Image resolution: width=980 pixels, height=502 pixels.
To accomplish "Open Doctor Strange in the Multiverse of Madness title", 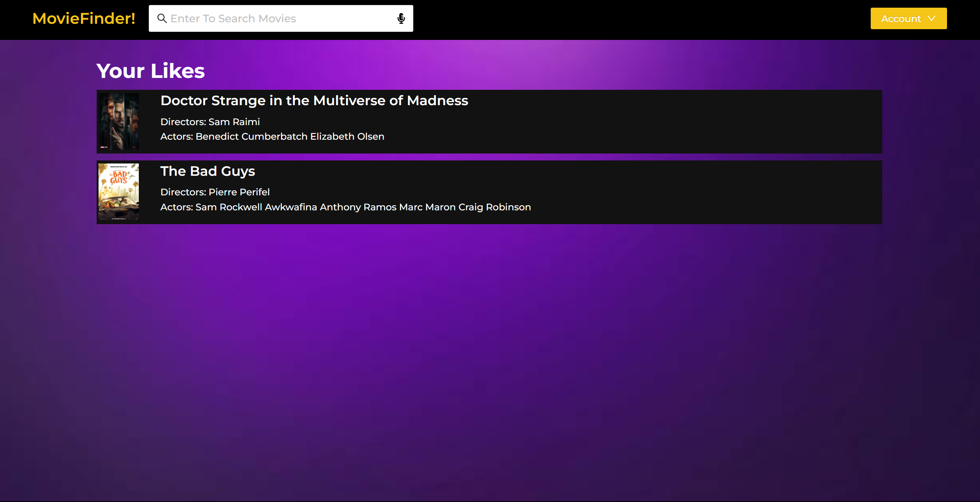I will [x=314, y=101].
